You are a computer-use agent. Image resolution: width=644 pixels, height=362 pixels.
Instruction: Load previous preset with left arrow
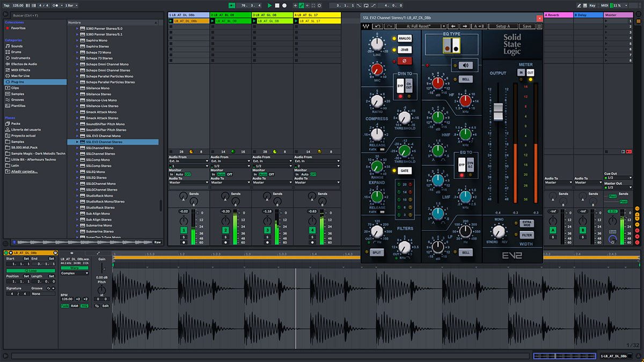453,26
